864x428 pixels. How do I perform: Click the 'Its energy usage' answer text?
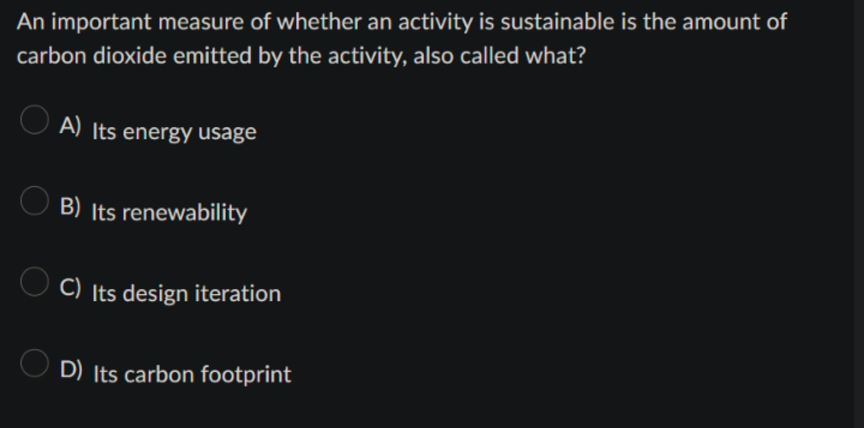tap(174, 132)
